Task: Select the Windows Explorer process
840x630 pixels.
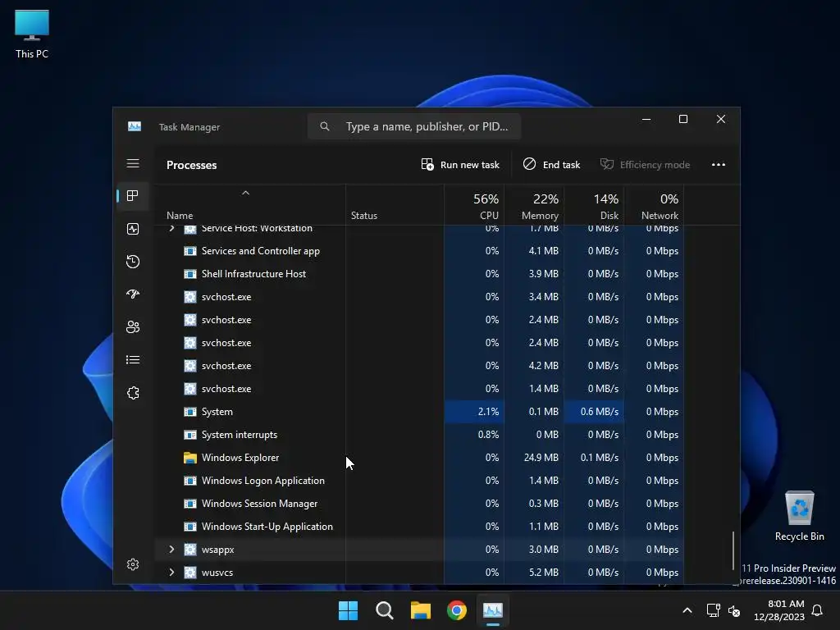Action: 419,458
